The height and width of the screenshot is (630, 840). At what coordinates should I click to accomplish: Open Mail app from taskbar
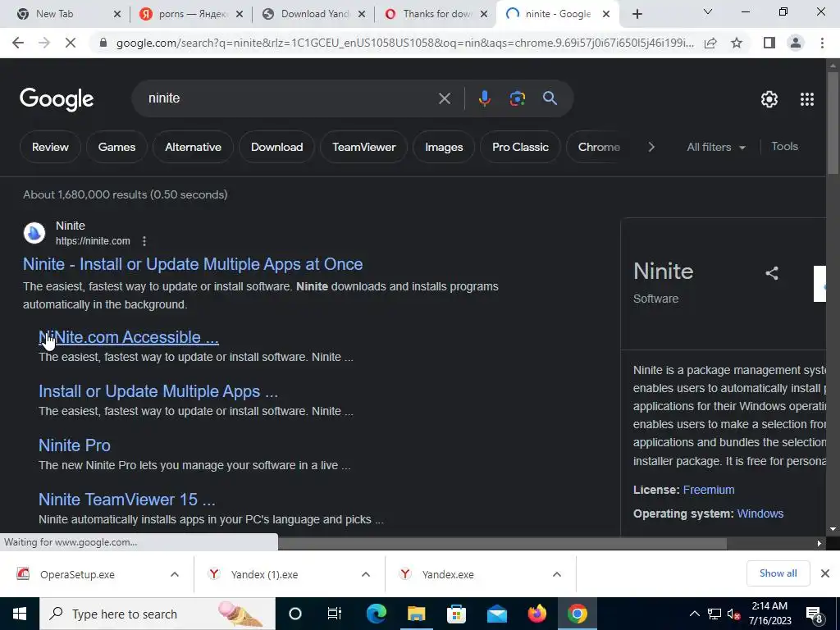(x=496, y=614)
